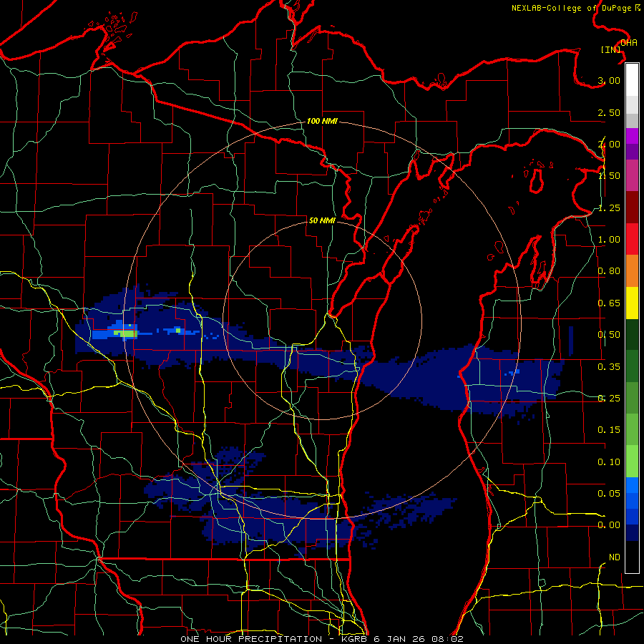Click the 0.15 legend value
Screen dimensions: 644x644
[609, 430]
